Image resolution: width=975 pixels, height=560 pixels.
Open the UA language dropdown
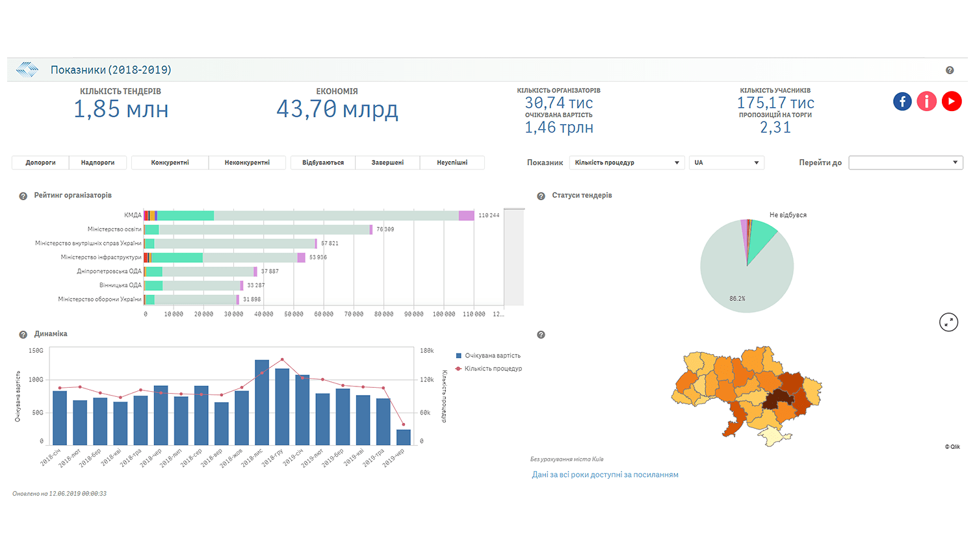click(x=726, y=162)
